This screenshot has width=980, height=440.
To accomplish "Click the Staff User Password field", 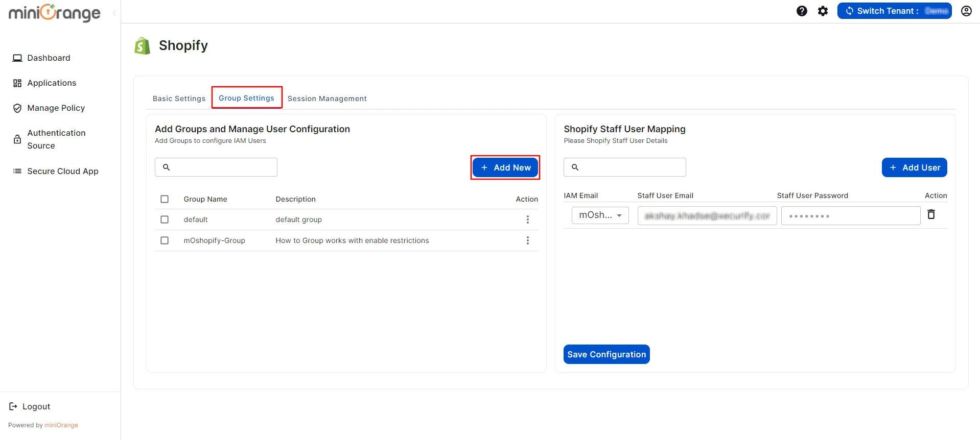I will click(x=851, y=215).
